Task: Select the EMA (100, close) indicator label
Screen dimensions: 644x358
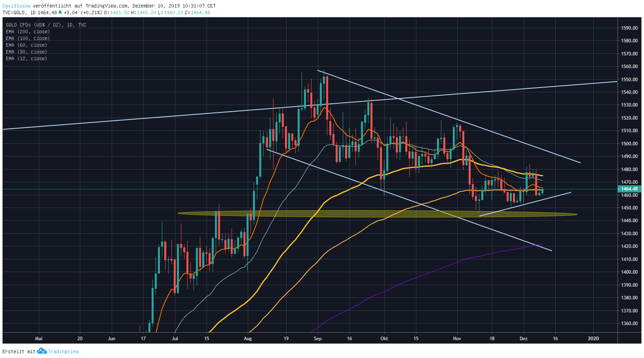Action: [28, 38]
